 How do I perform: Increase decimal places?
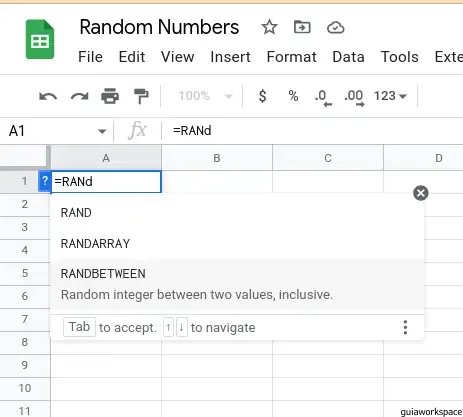[354, 97]
